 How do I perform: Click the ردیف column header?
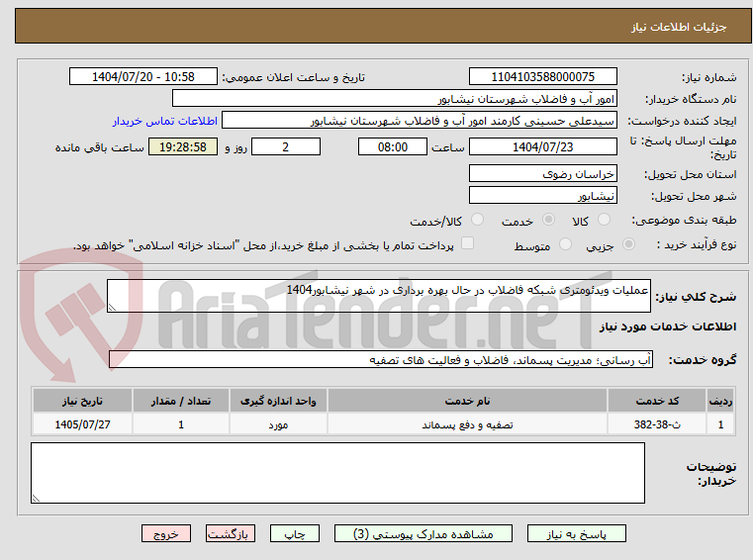point(720,401)
